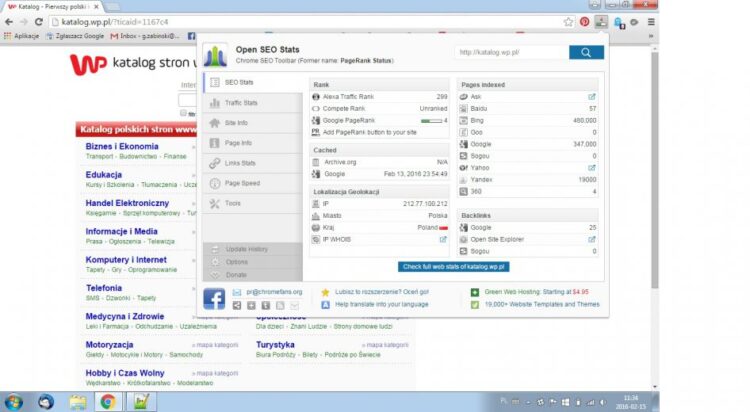
Task: Reload the page with refresh icon
Action: [x=39, y=22]
